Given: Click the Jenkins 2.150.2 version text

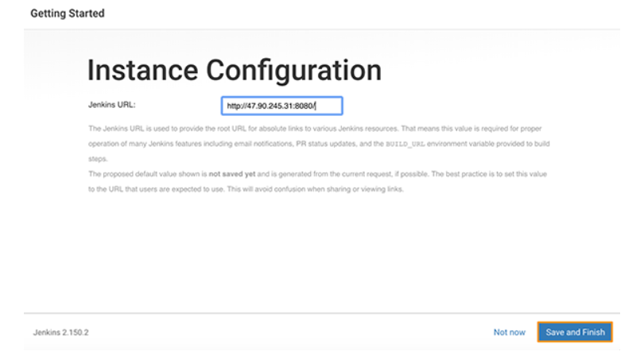Looking at the screenshot, I should point(61,332).
